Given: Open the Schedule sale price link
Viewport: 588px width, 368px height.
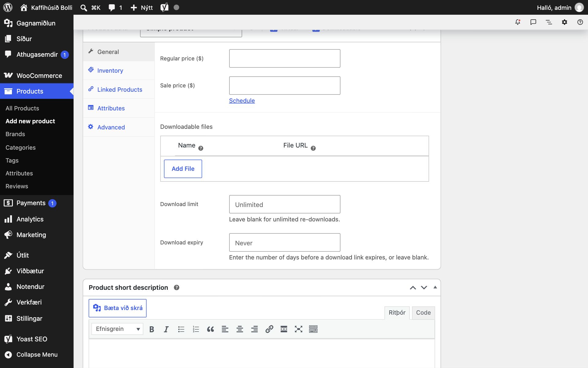Looking at the screenshot, I should click(x=242, y=101).
